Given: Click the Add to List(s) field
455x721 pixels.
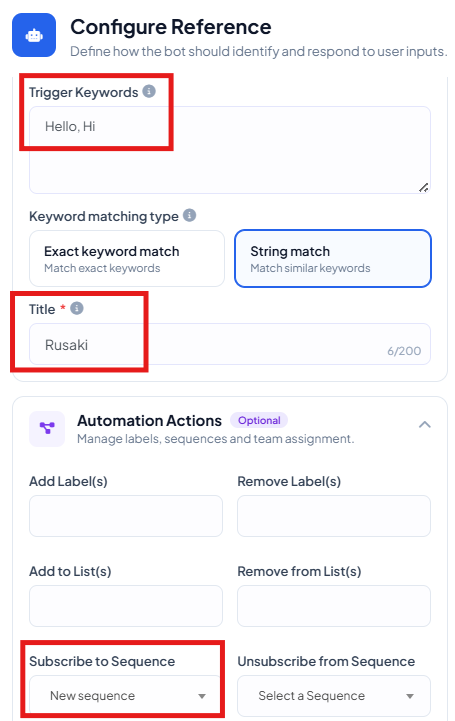Looking at the screenshot, I should 126,606.
